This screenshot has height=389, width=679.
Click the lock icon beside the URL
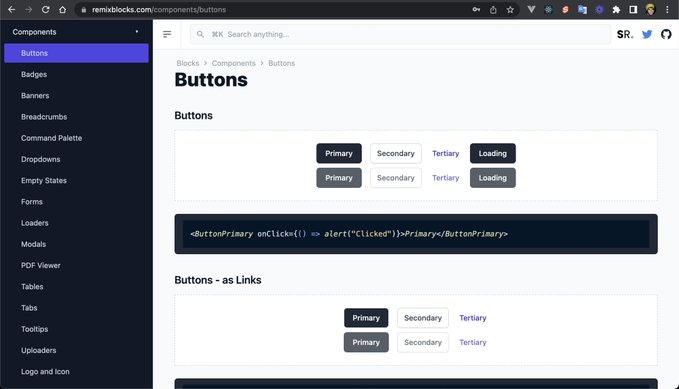tap(84, 10)
